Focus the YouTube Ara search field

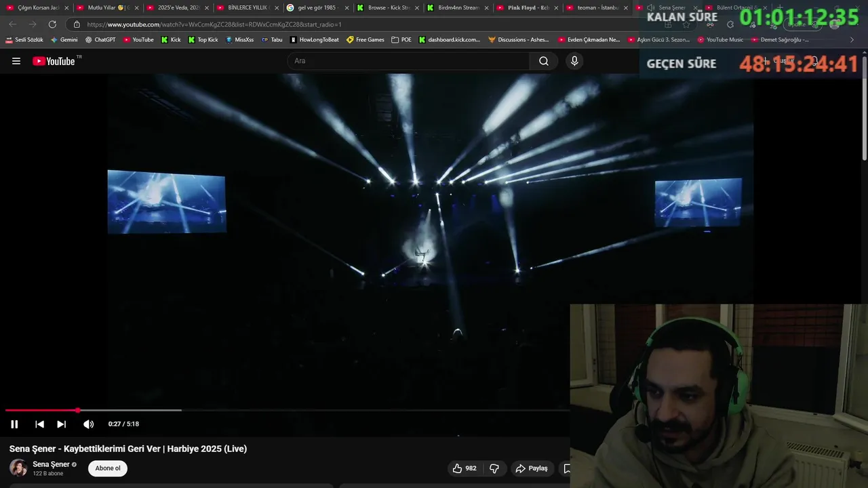point(408,61)
